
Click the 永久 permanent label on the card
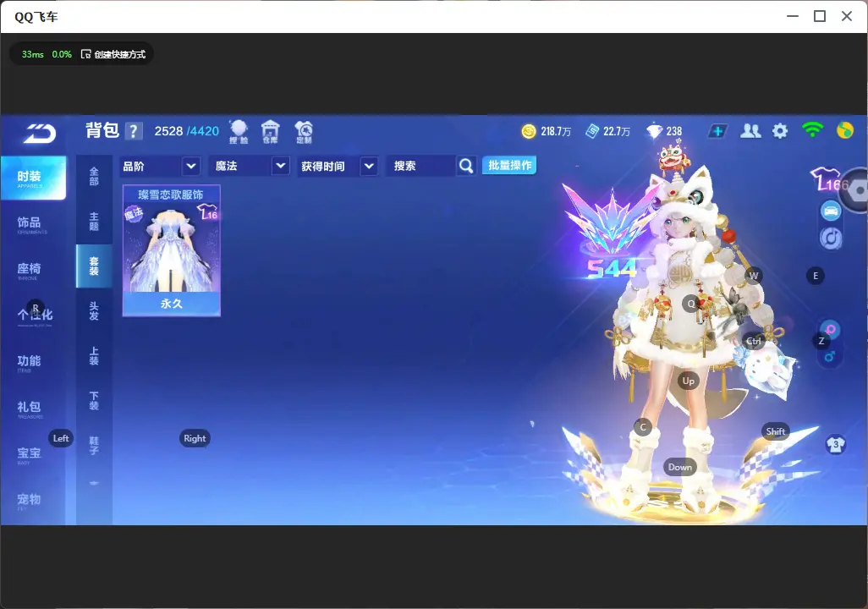(172, 304)
